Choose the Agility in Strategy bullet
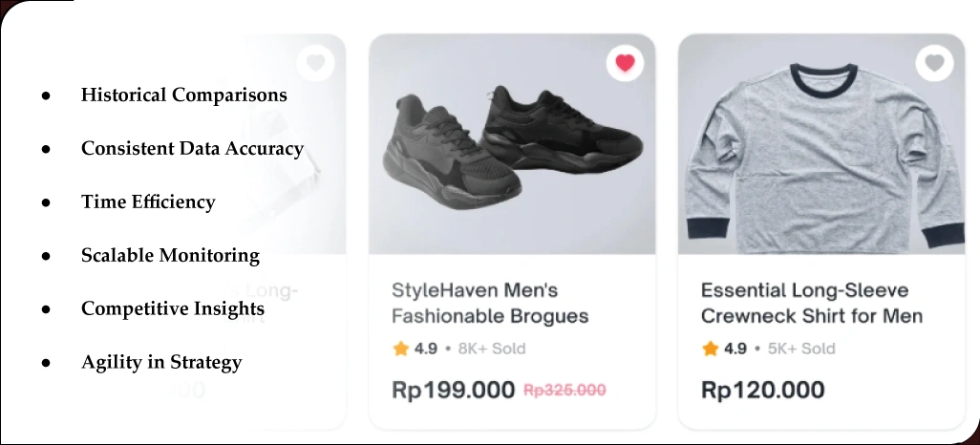The height and width of the screenshot is (445, 980). 161,362
